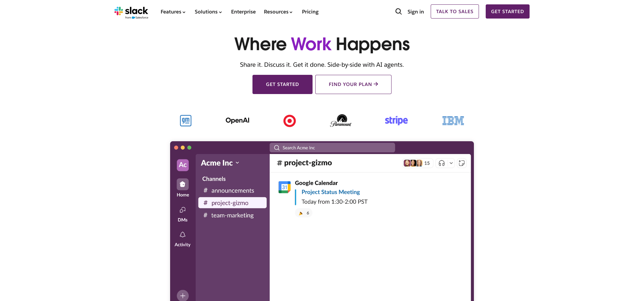This screenshot has height=301, width=644.
Task: Open the Home icon in the sidebar
Action: click(183, 184)
